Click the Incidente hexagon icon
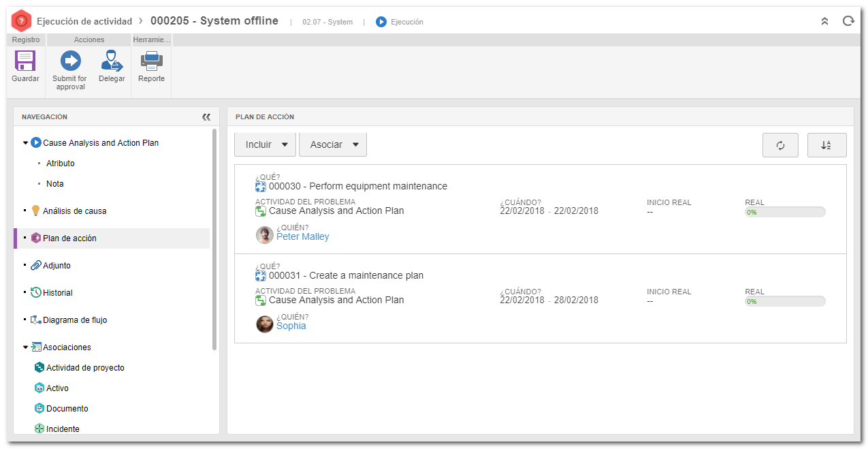Screen dimensions: 868x449 click(39, 429)
